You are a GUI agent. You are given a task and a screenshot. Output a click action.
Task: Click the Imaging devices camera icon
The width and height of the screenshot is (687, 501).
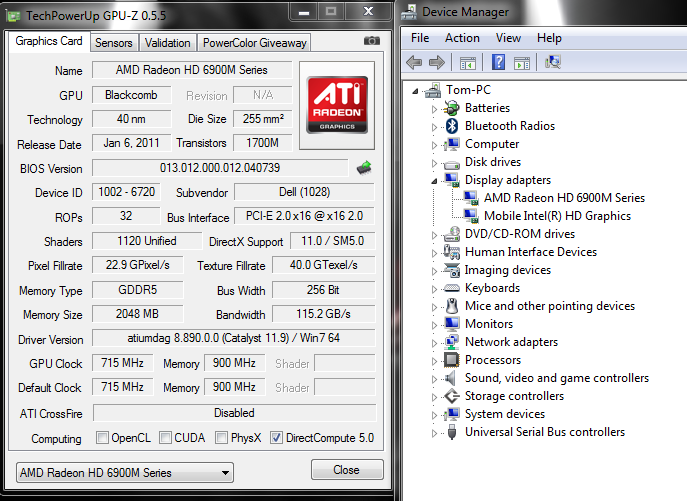[x=452, y=270]
